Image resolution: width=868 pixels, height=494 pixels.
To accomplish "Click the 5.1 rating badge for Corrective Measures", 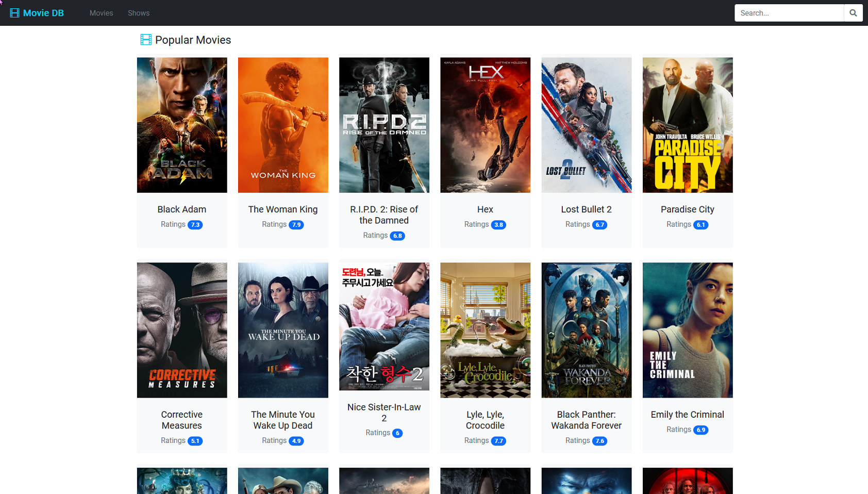I will (195, 441).
